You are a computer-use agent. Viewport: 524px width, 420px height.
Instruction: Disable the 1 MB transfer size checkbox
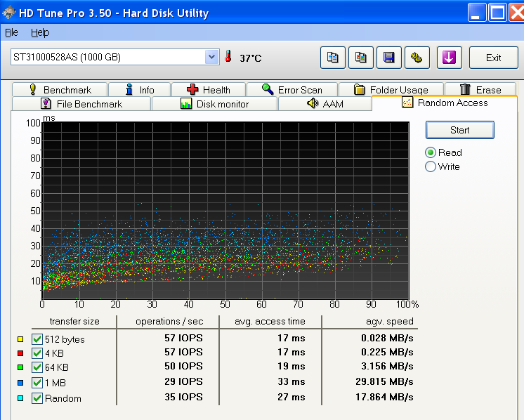[x=37, y=383]
